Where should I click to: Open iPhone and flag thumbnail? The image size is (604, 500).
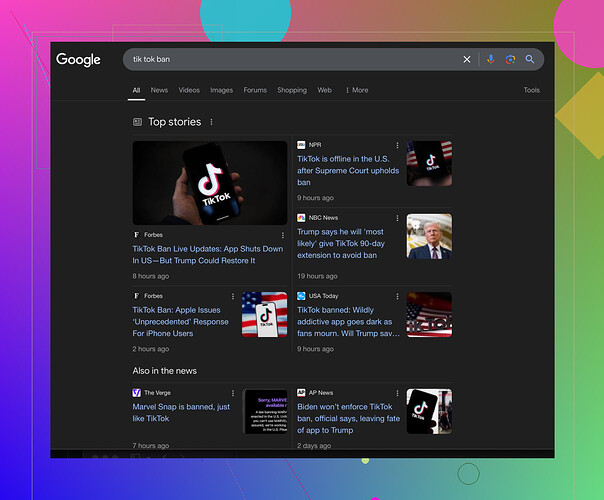click(x=264, y=315)
